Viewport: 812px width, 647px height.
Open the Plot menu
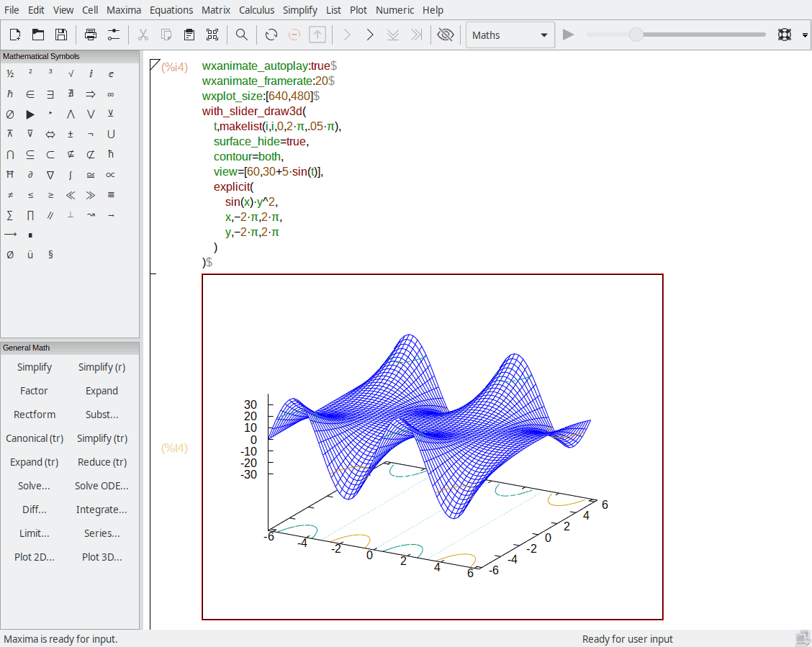click(x=358, y=10)
